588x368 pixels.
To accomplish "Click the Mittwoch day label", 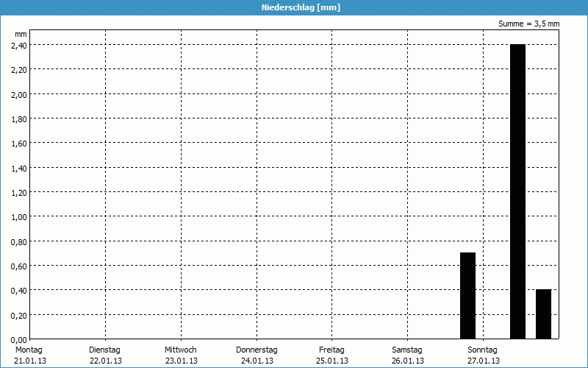I will tap(181, 350).
